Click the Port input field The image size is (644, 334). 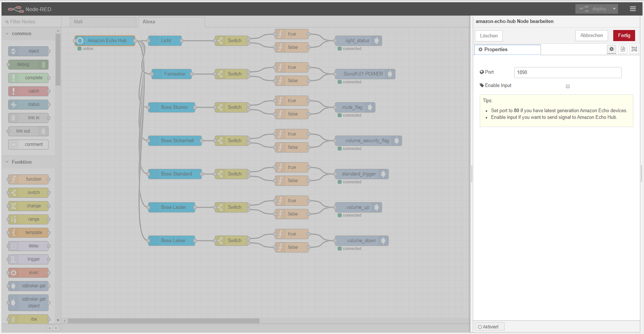point(568,73)
